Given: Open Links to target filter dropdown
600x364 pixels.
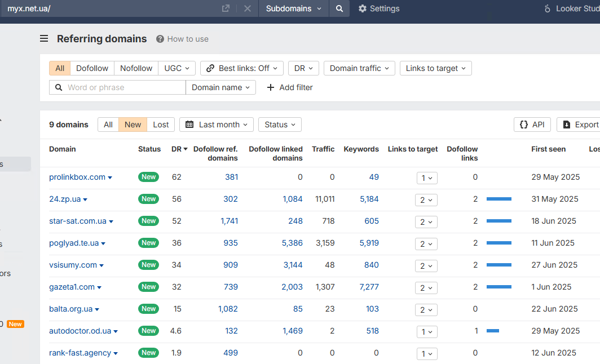Looking at the screenshot, I should point(436,68).
